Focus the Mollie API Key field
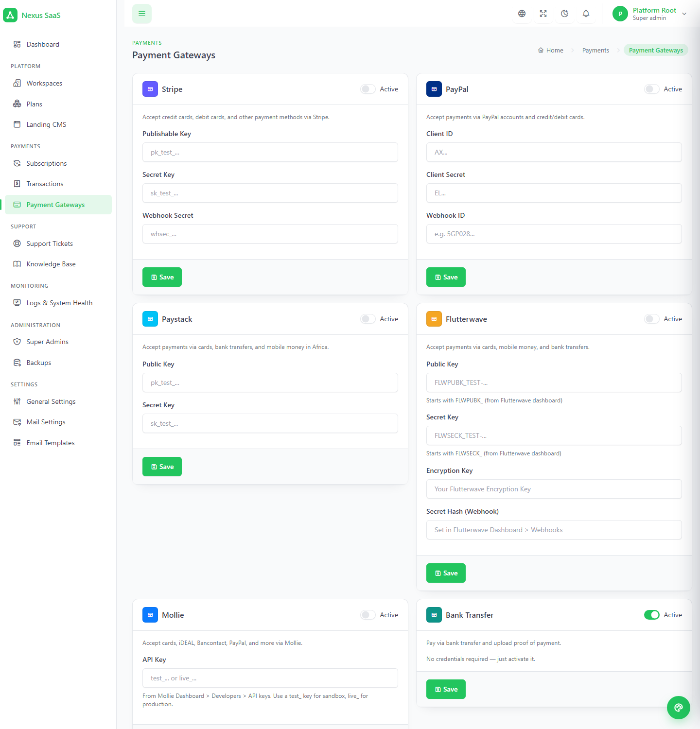 pos(270,678)
